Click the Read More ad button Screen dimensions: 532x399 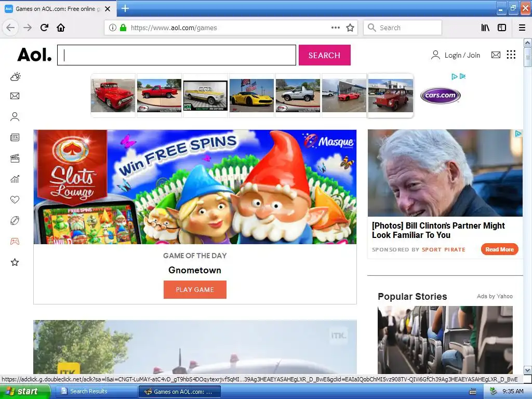tap(499, 249)
